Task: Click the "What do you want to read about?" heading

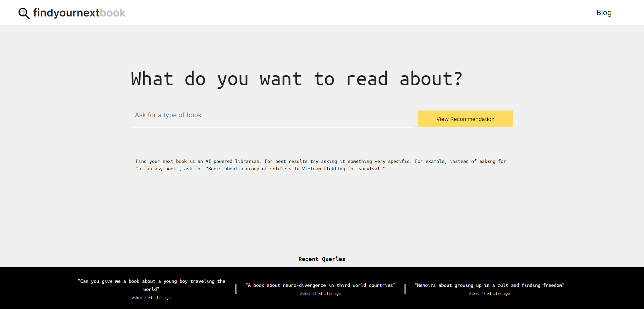Action: point(297,79)
